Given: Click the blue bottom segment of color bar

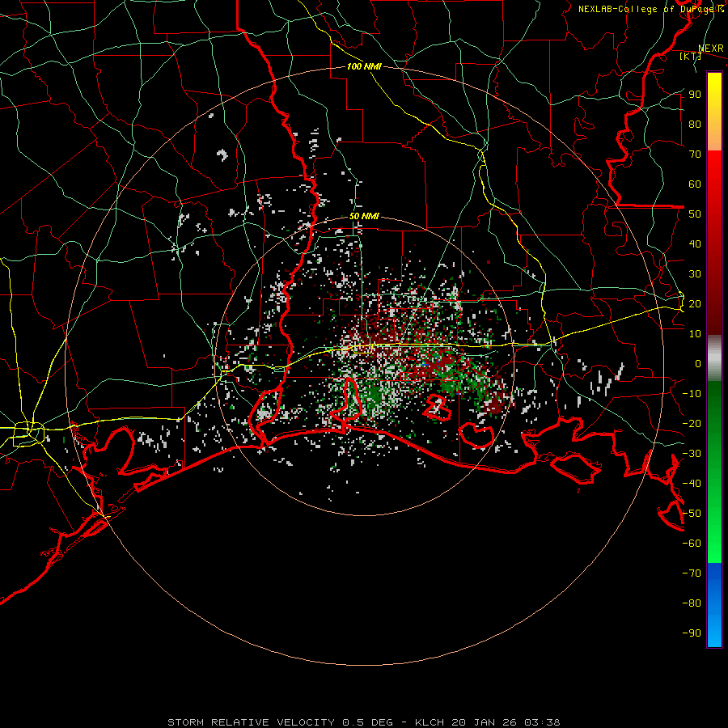Looking at the screenshot, I should 714,605.
